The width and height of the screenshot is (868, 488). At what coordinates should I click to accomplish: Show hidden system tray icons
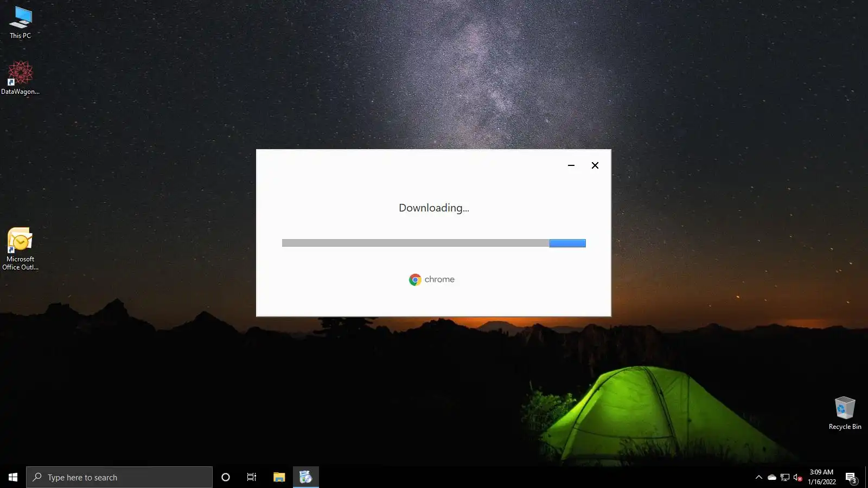(x=759, y=477)
